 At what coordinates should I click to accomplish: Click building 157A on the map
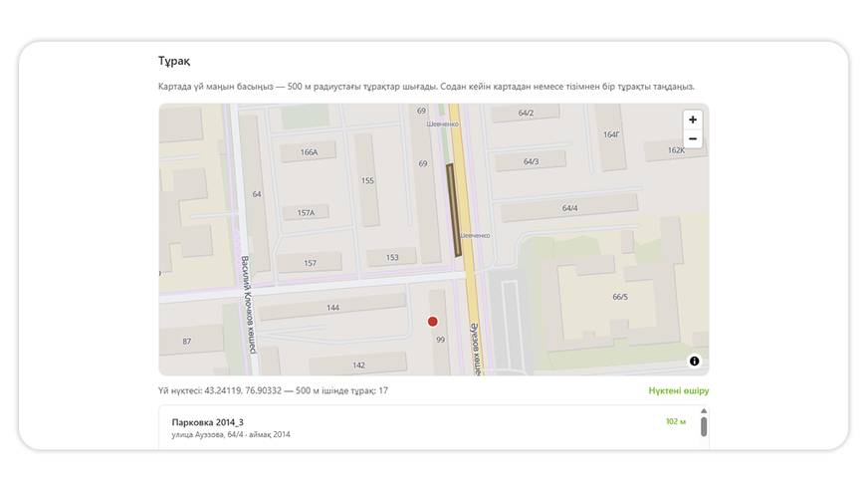tap(306, 213)
